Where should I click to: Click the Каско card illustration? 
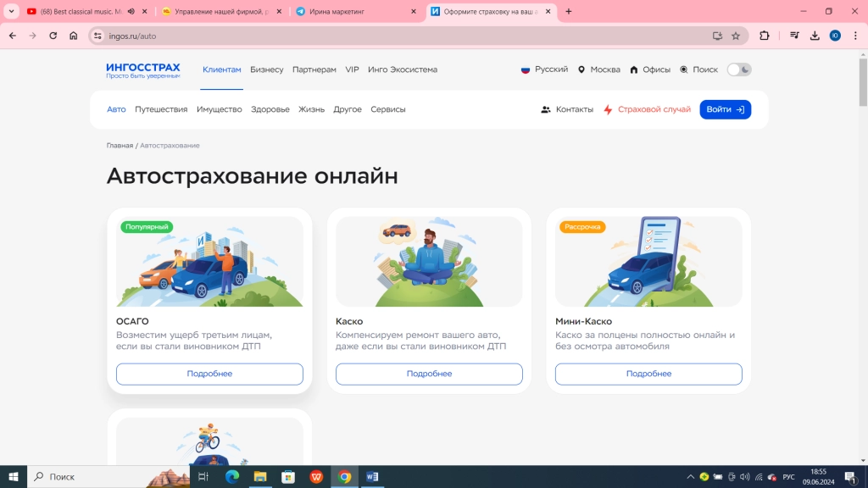pos(429,262)
